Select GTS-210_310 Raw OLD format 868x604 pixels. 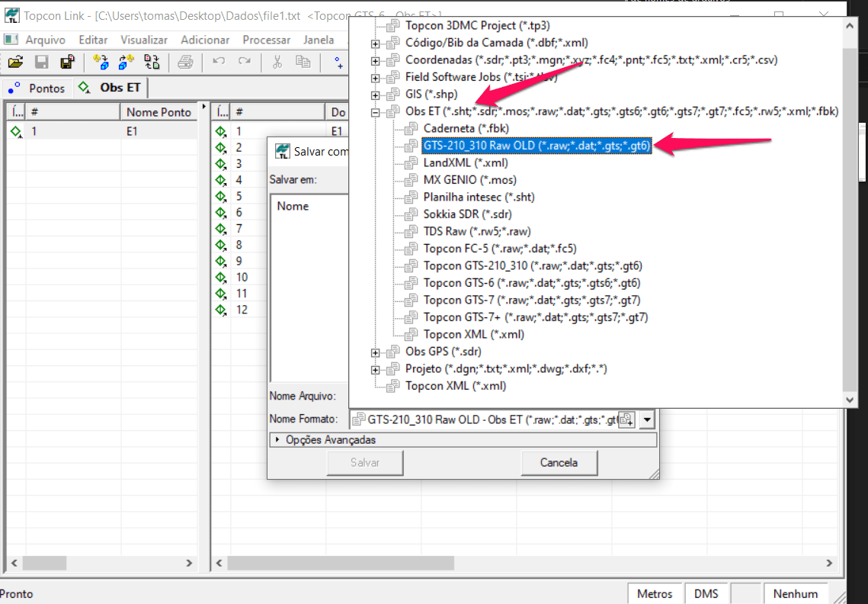[x=536, y=146]
